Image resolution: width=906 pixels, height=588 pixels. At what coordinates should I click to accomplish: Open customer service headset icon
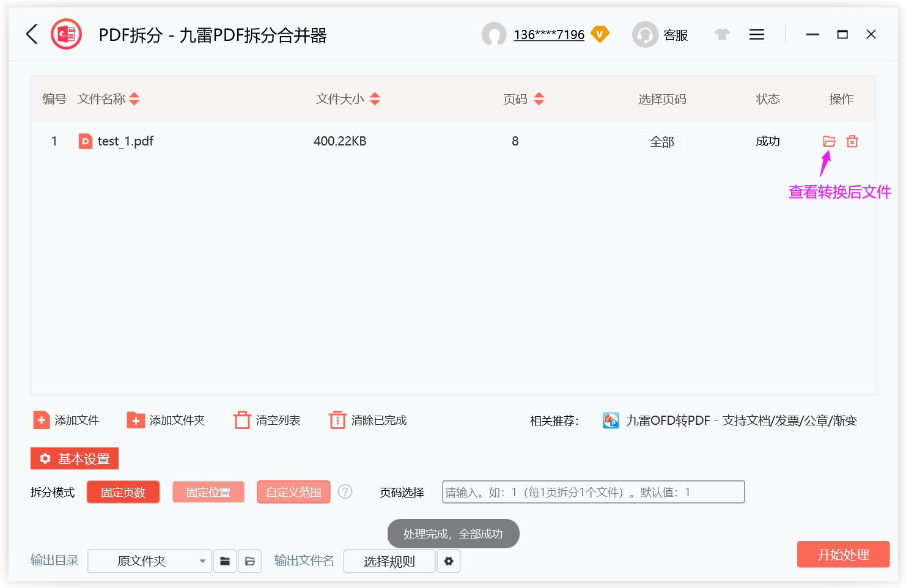(x=645, y=34)
